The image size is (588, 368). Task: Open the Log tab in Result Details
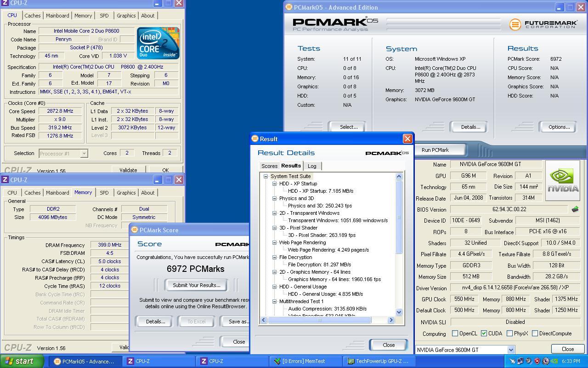tap(312, 166)
